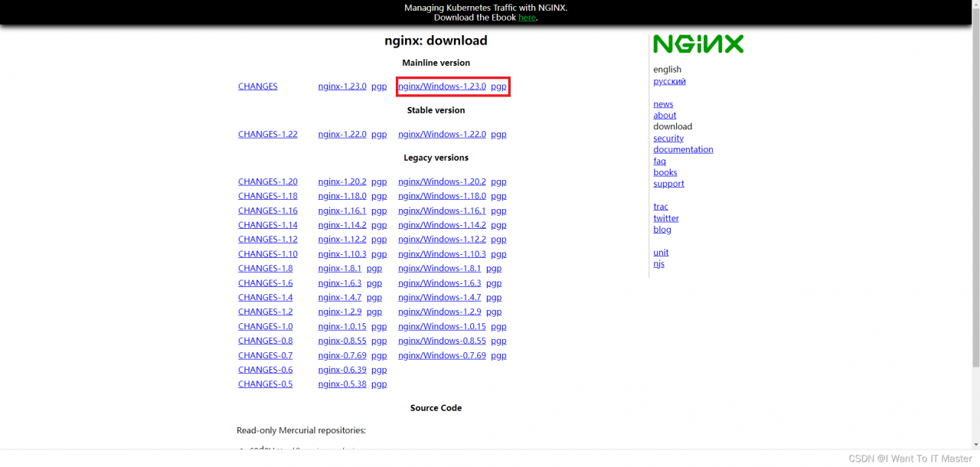
Task: Click the 'Source Code' heading
Action: [436, 408]
